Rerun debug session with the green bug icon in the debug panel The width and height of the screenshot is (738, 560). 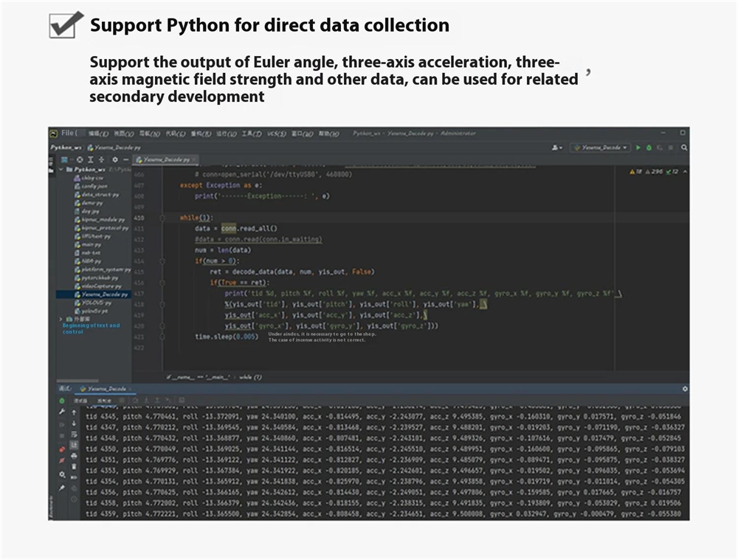[x=62, y=401]
